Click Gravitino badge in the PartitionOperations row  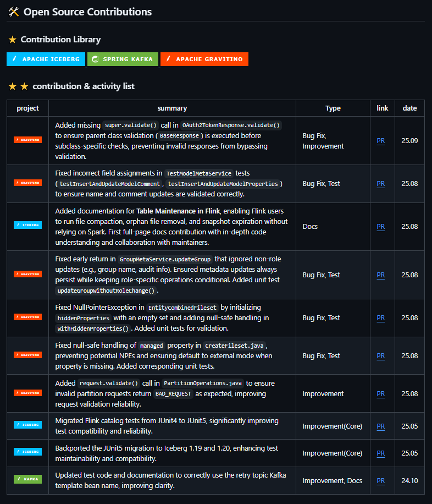click(27, 393)
